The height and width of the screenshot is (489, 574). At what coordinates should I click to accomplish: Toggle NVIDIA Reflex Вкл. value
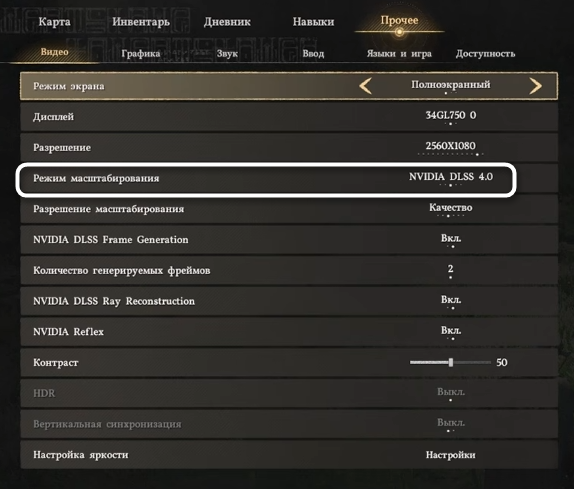(x=451, y=331)
